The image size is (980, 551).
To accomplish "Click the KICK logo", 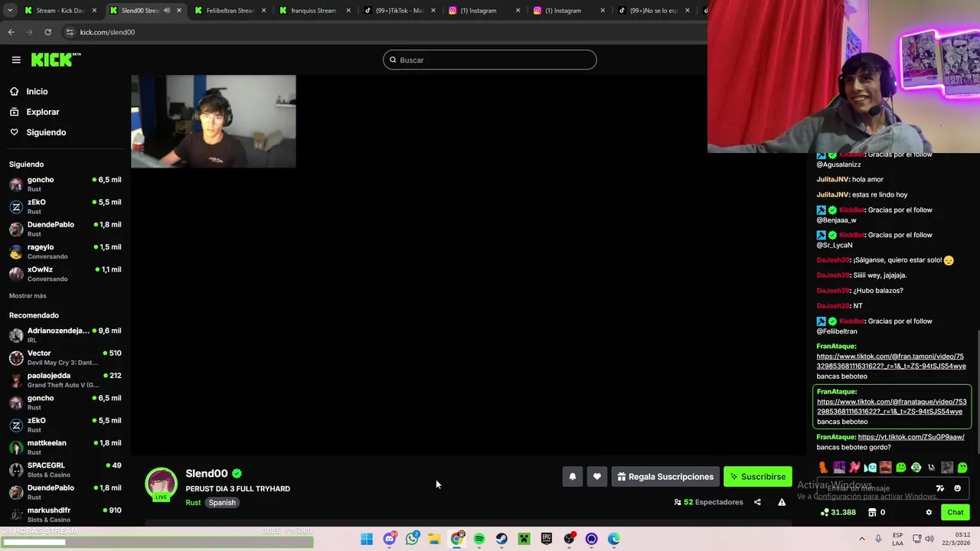I will tap(56, 60).
